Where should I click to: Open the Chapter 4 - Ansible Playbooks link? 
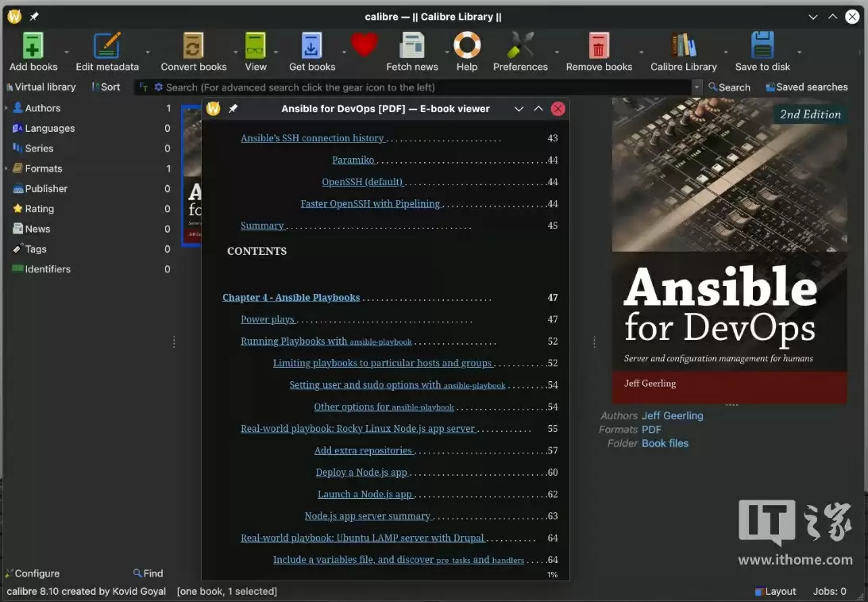(291, 298)
